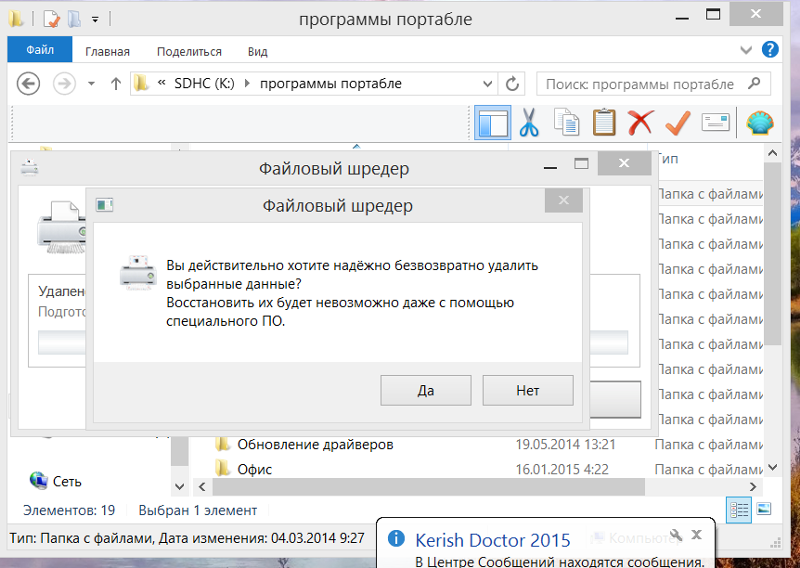Open the address bar history dropdown
The width and height of the screenshot is (800, 568).
point(488,84)
